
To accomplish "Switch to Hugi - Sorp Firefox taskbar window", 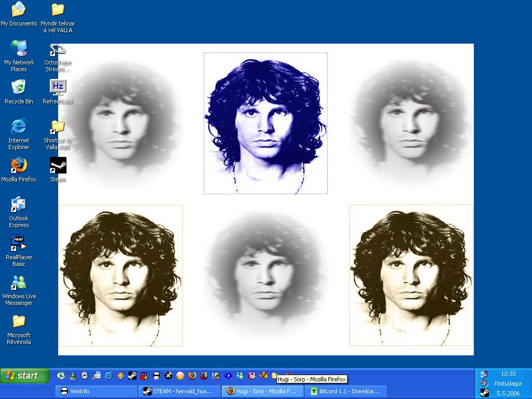I will [263, 391].
